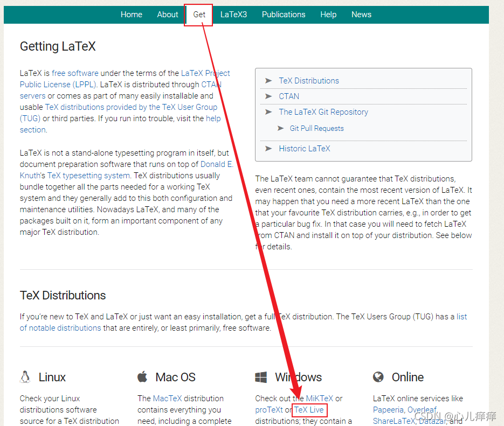Click the arrow beside Git Pull Requests
This screenshot has width=504, height=426.
(281, 128)
